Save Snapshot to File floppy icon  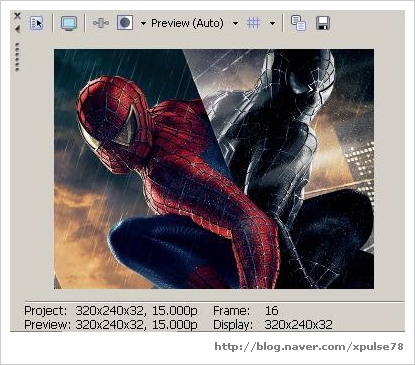tap(322, 23)
